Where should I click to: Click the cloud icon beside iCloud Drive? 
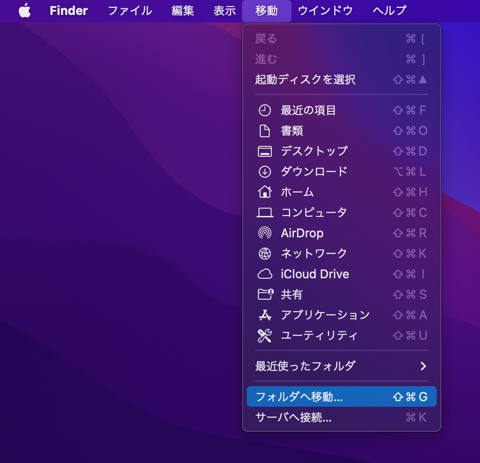[265, 274]
